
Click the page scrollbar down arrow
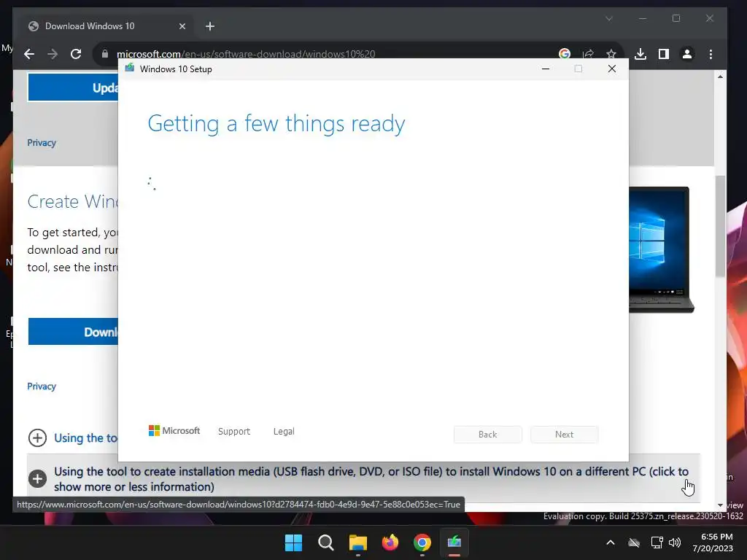click(x=720, y=505)
